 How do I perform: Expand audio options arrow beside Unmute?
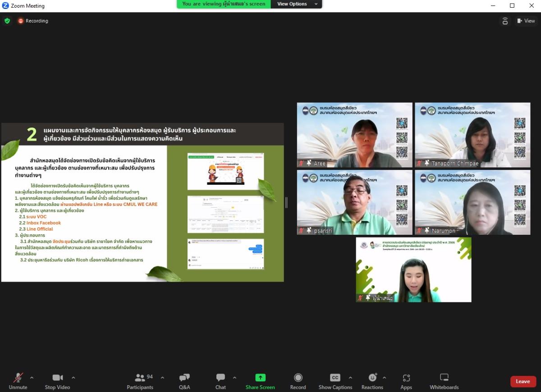pyautogui.click(x=32, y=378)
